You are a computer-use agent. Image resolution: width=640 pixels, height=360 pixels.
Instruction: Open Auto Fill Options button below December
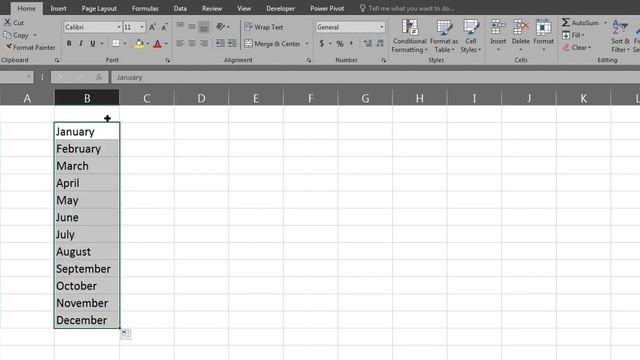pyautogui.click(x=126, y=334)
